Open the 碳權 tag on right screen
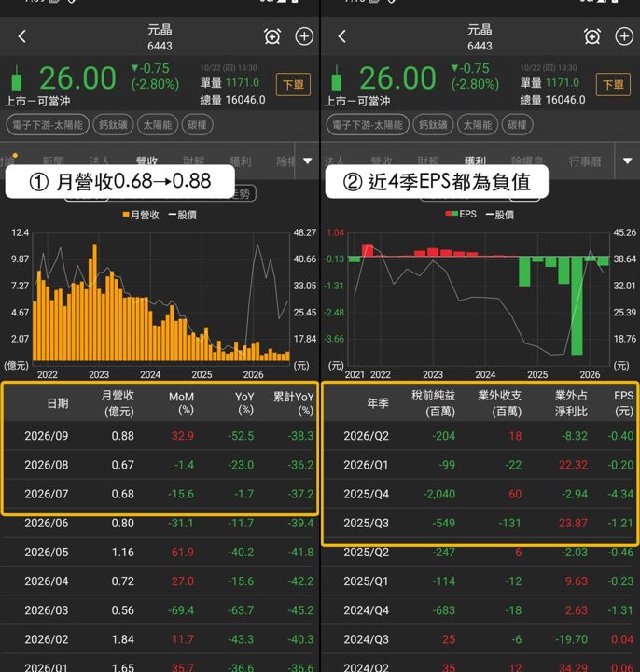The image size is (640, 672). (517, 125)
